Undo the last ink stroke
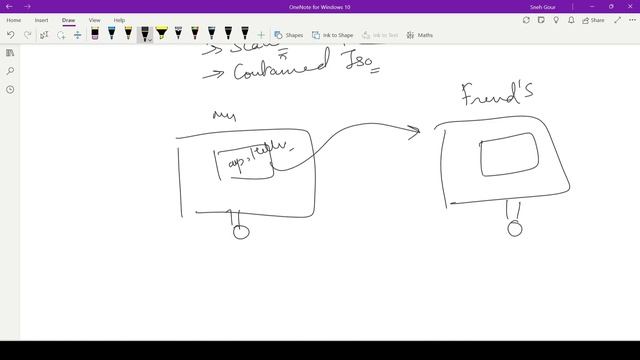640x360 pixels. [11, 35]
